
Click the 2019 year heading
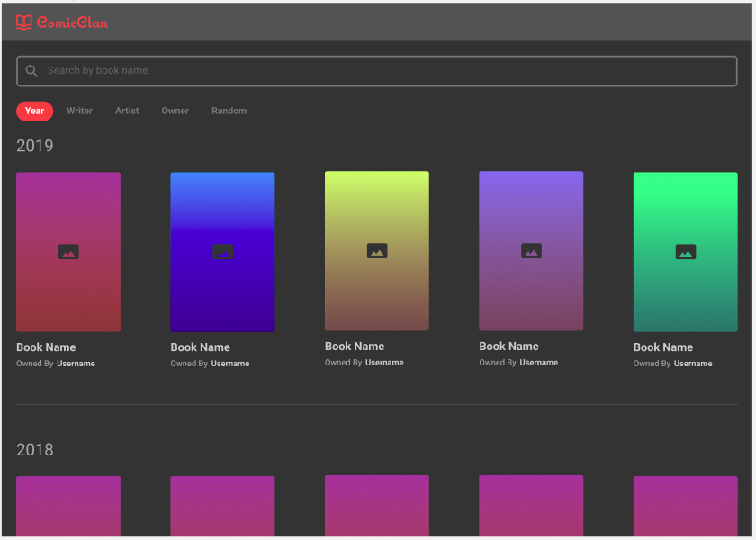coord(35,146)
